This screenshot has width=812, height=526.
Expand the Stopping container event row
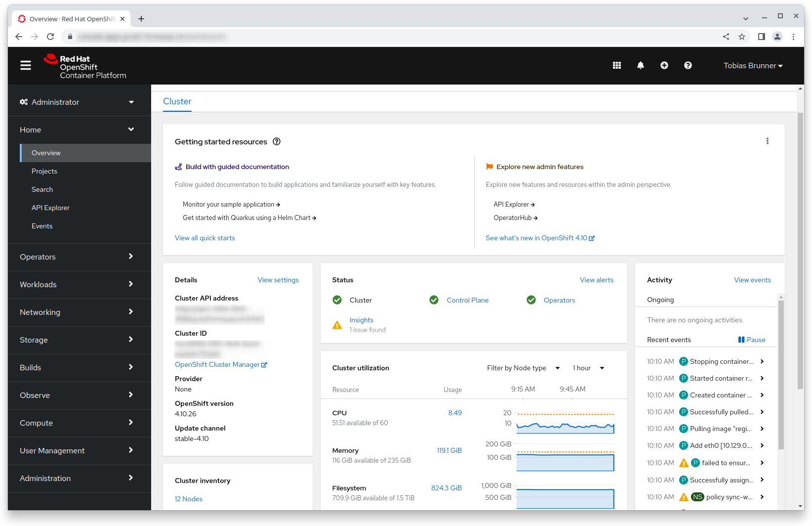pos(762,361)
